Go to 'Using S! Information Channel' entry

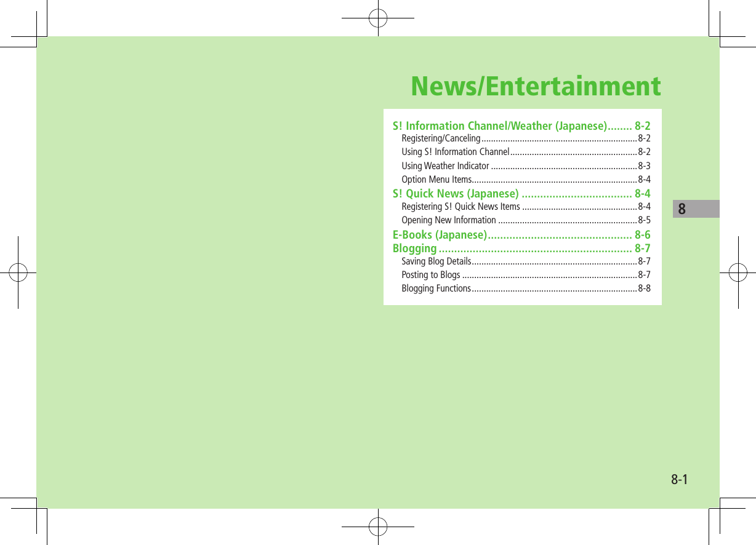pos(526,151)
